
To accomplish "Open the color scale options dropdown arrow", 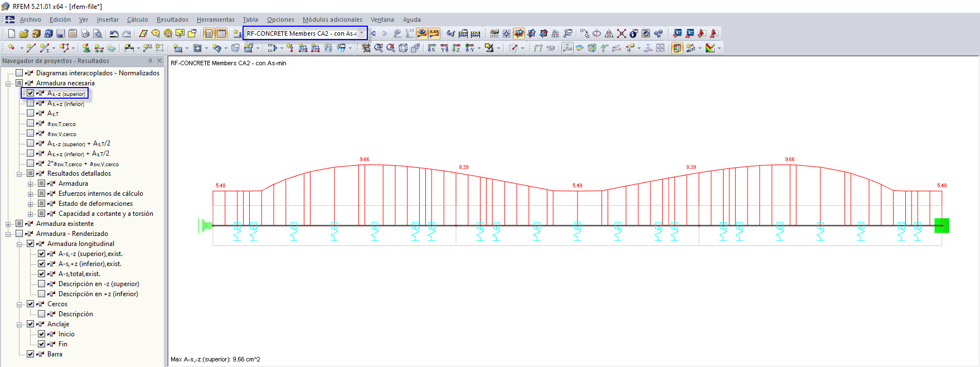I will click(x=719, y=49).
